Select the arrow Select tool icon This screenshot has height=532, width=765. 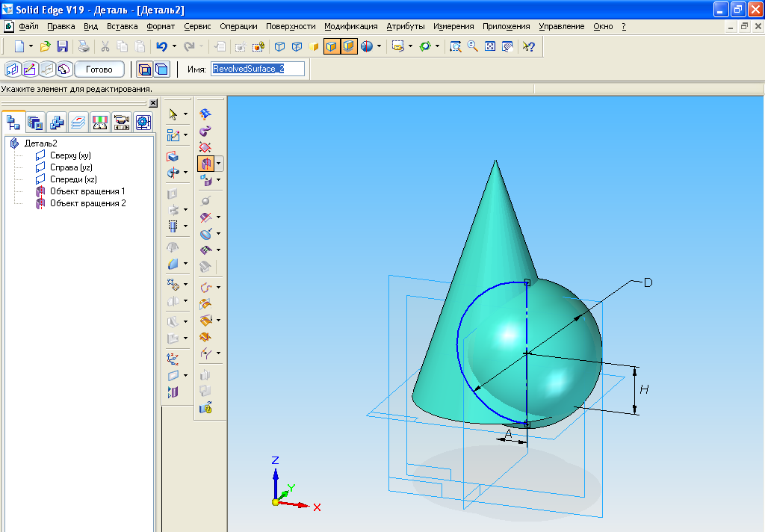click(x=173, y=114)
